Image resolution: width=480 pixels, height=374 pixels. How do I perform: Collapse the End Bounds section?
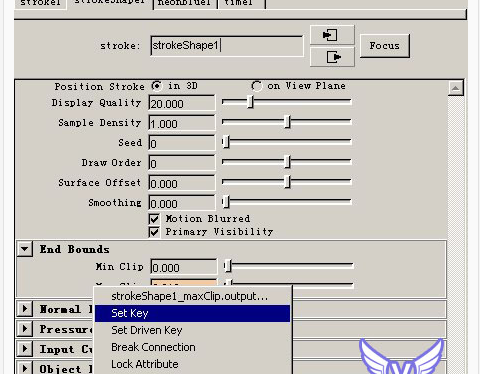click(25, 249)
